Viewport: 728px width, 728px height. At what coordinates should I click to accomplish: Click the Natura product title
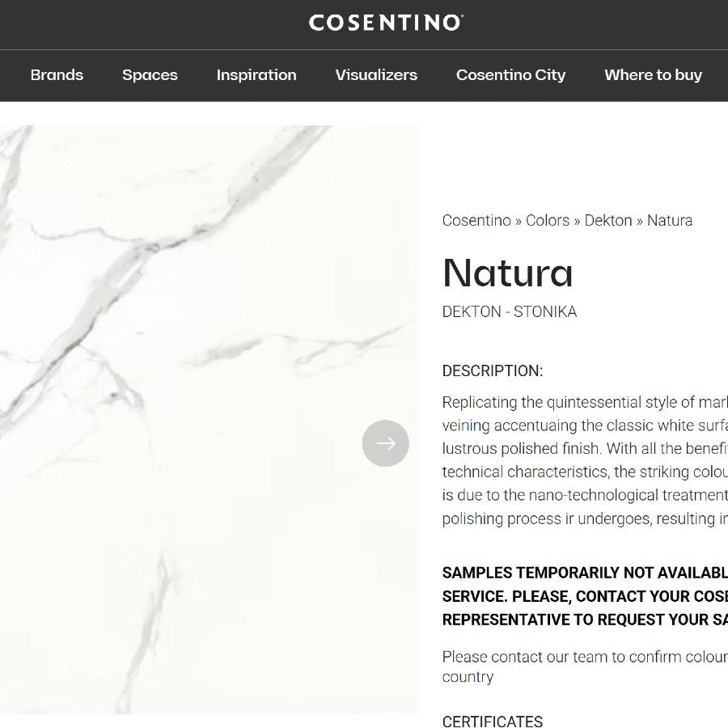click(x=507, y=274)
